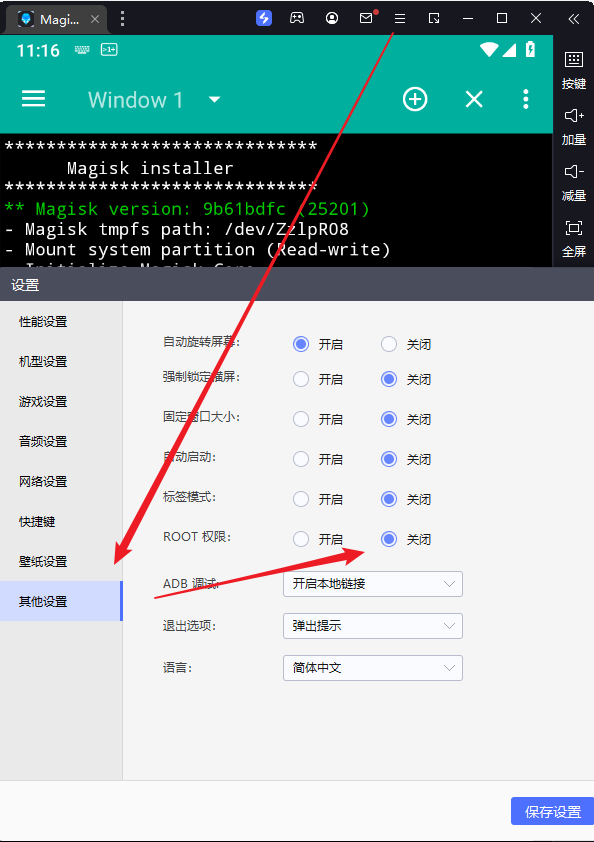Open 机型设置 settings section
This screenshot has width=594, height=842.
(43, 361)
